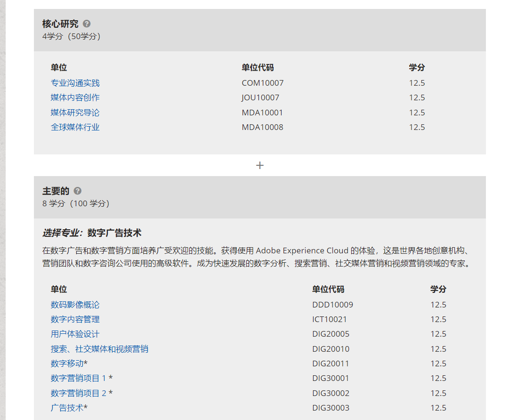The height and width of the screenshot is (420, 509).
Task: Click the 核心研究 section heading
Action: coord(60,24)
